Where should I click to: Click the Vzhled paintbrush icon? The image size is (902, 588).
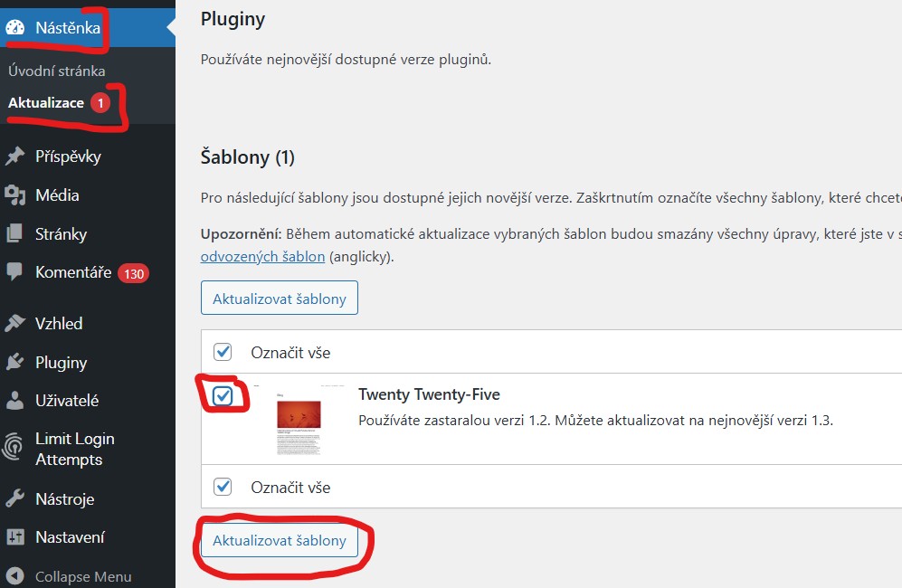(14, 323)
